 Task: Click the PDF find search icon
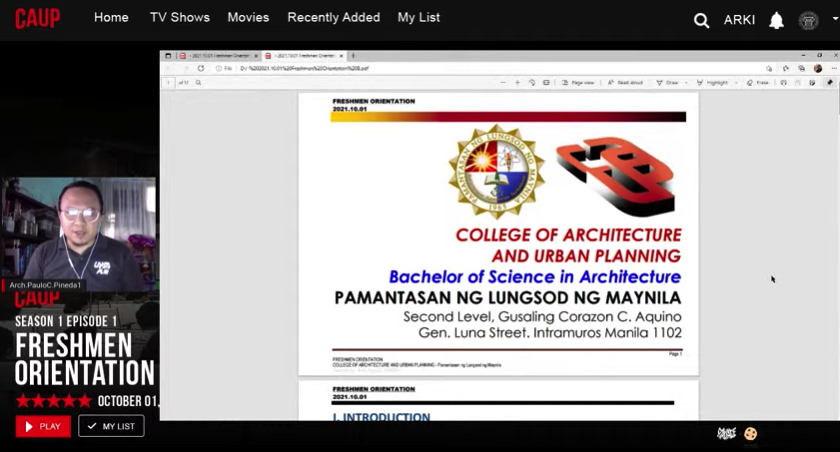click(198, 82)
